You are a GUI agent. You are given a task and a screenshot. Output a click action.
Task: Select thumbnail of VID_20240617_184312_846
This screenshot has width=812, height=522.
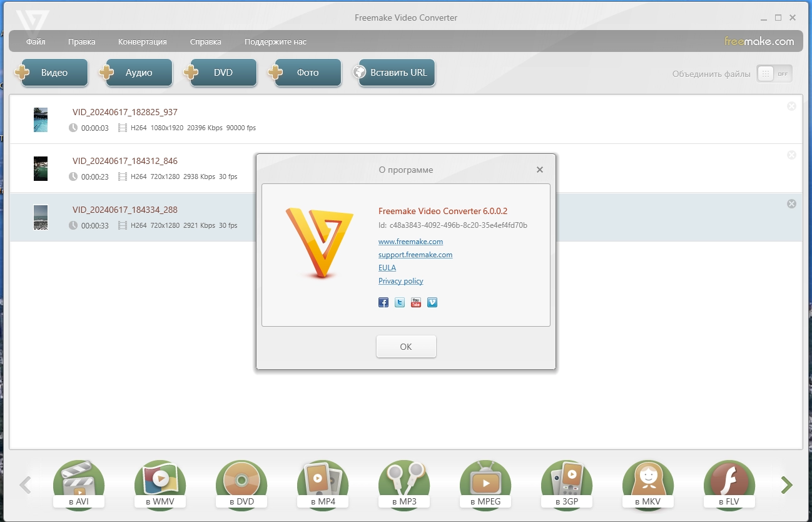(41, 168)
